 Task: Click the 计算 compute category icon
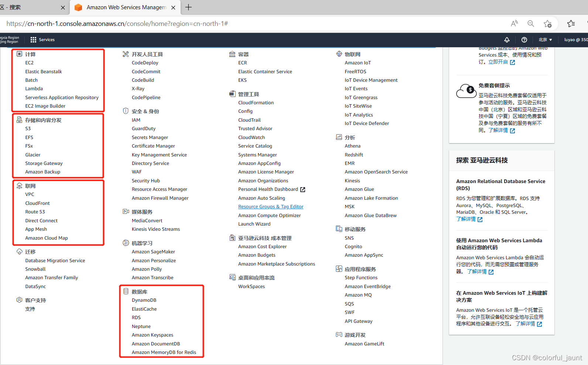(19, 54)
